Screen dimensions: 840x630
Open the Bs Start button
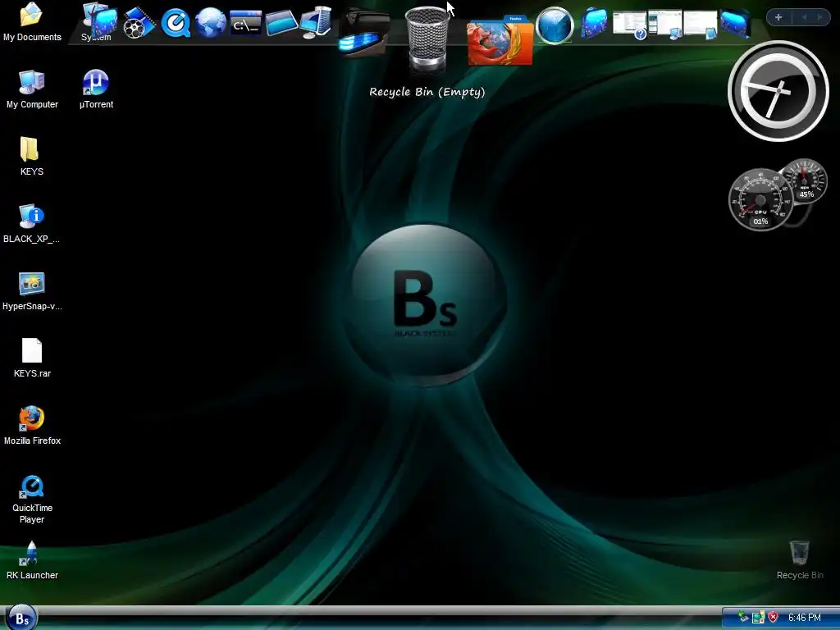tap(21, 618)
